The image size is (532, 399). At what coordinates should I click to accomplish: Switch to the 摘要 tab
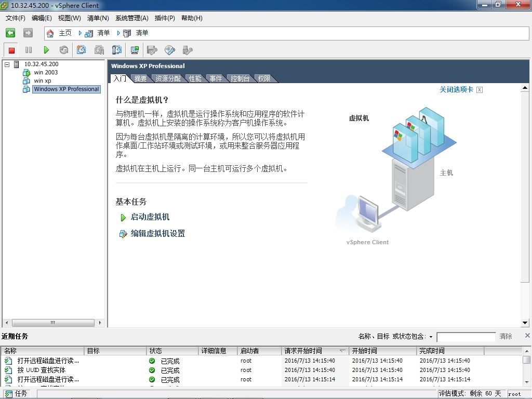pos(140,79)
